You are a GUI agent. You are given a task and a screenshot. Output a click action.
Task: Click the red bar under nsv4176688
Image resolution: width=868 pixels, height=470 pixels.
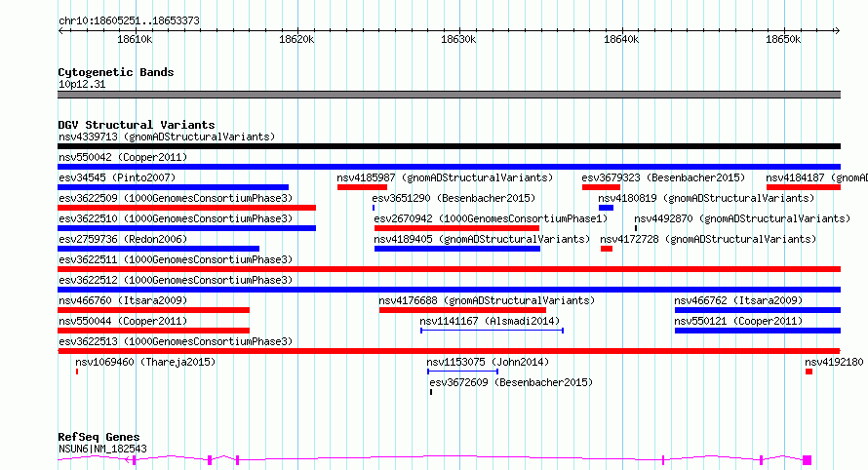pyautogui.click(x=462, y=310)
